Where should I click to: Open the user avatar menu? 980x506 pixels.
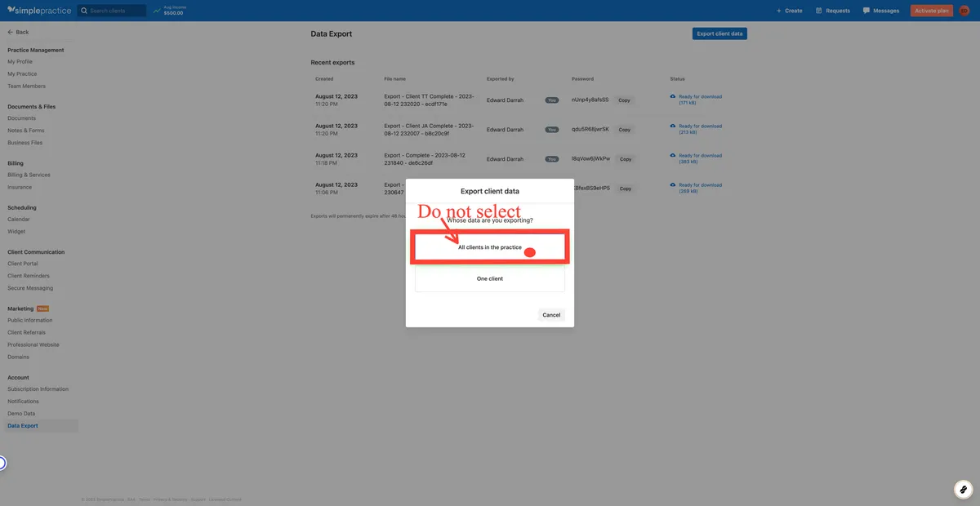pos(964,11)
